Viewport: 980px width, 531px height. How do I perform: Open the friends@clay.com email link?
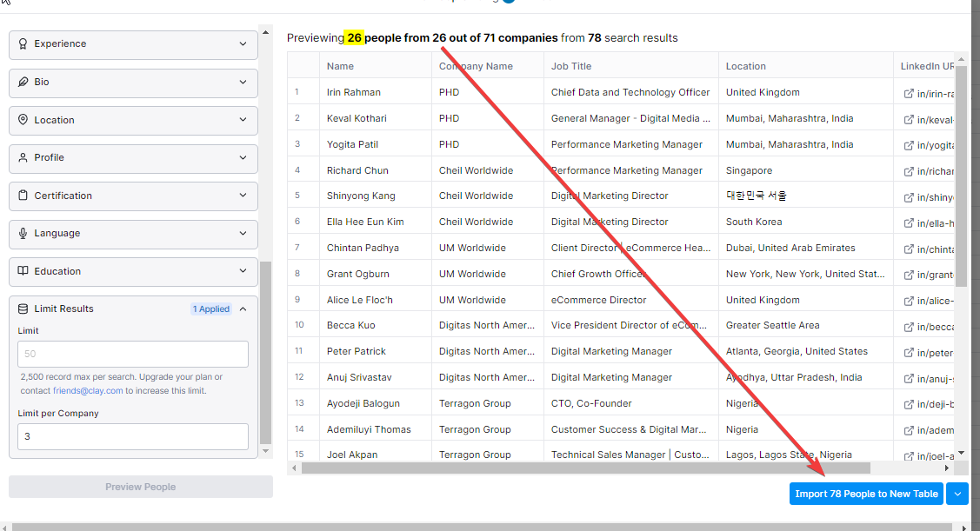(x=88, y=390)
